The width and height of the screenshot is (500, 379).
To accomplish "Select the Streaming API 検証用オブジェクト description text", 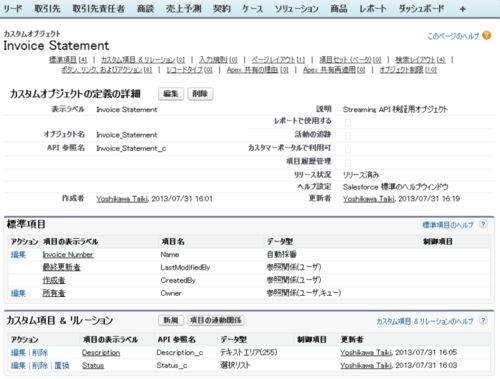I will (x=395, y=109).
